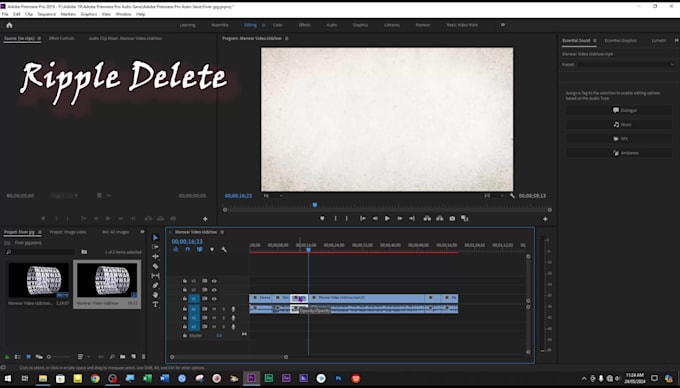Open the Preset dropdown in Essential Sound
Image resolution: width=680 pixels, height=388 pixels.
pyautogui.click(x=626, y=65)
